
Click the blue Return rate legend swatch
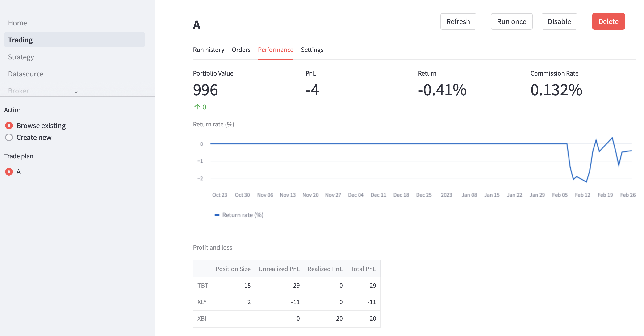pyautogui.click(x=217, y=215)
